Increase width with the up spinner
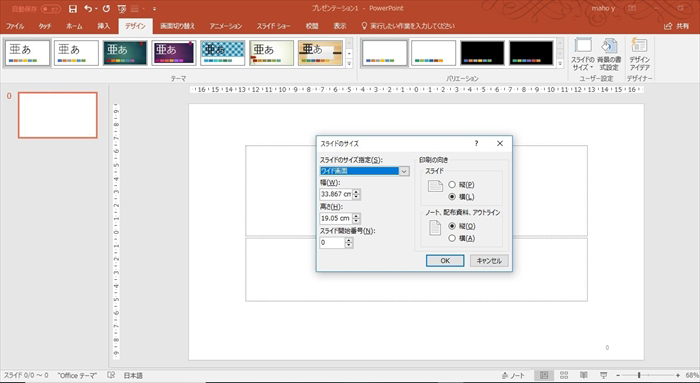700x383 pixels. pyautogui.click(x=356, y=192)
